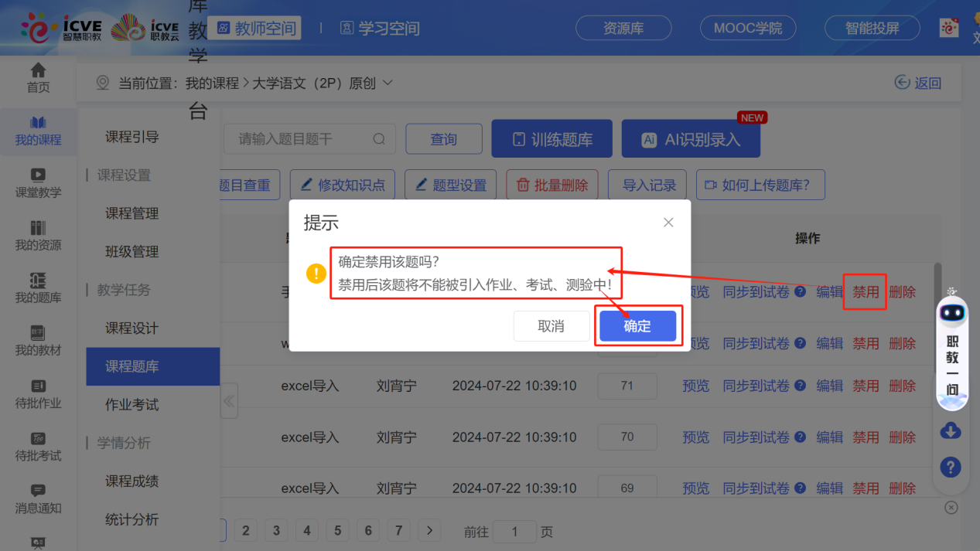The height and width of the screenshot is (551, 980).
Task: Collapse the left panel with the chevron arrow
Action: (228, 401)
